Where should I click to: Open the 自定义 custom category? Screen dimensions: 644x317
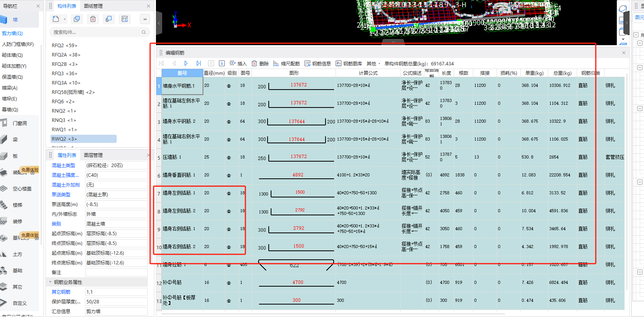(19, 303)
